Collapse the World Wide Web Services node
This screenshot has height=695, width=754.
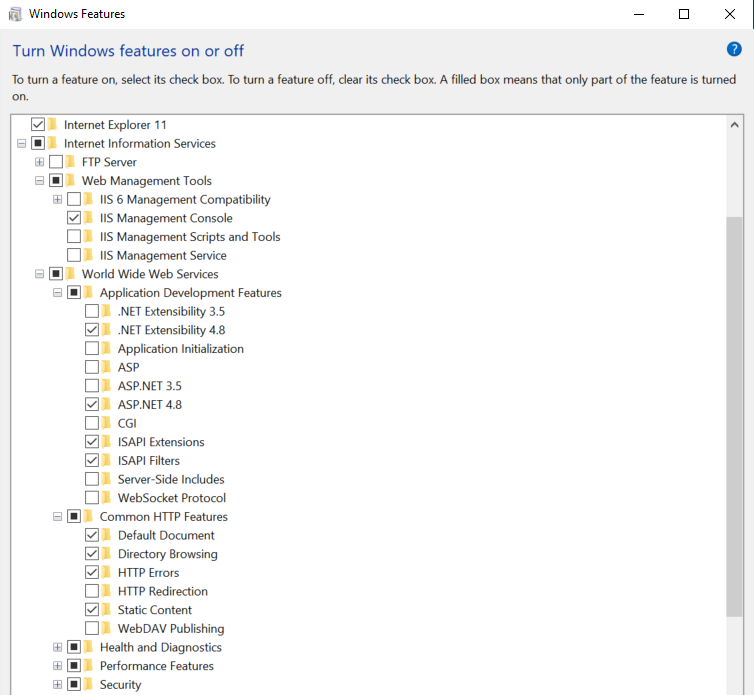click(39, 274)
